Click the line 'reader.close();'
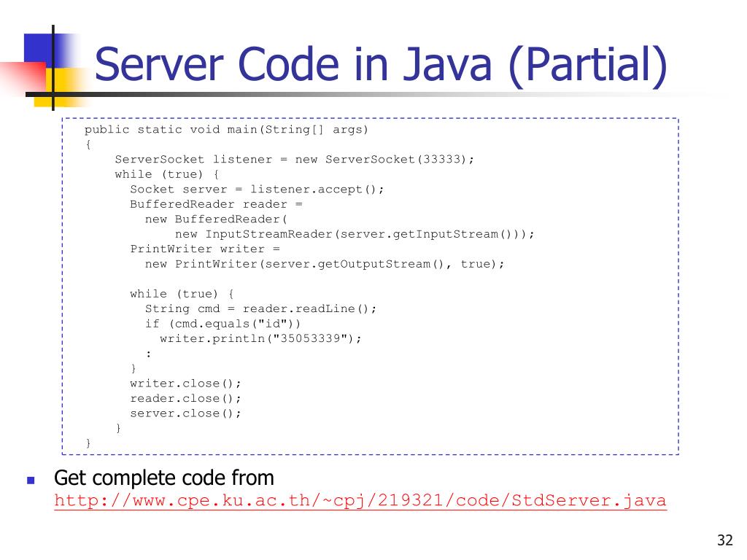This screenshot has width=747, height=560. tap(185, 399)
